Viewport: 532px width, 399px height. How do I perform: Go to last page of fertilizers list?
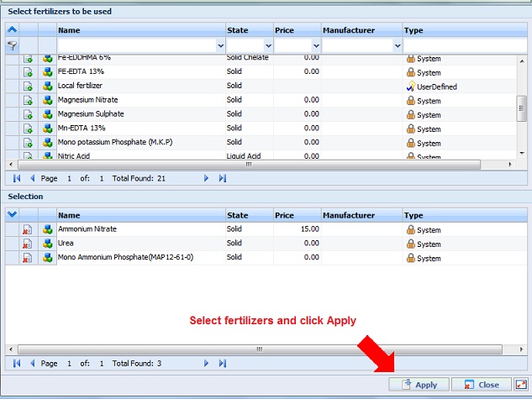tap(222, 178)
